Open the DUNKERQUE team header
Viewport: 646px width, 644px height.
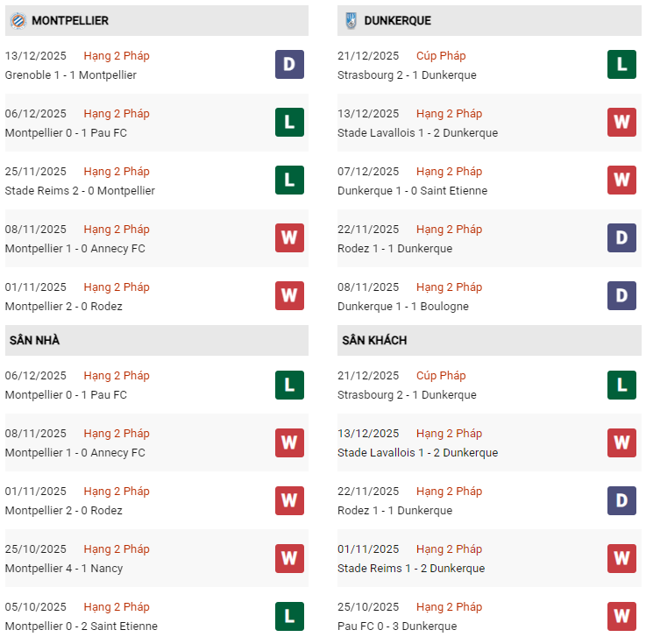click(397, 20)
